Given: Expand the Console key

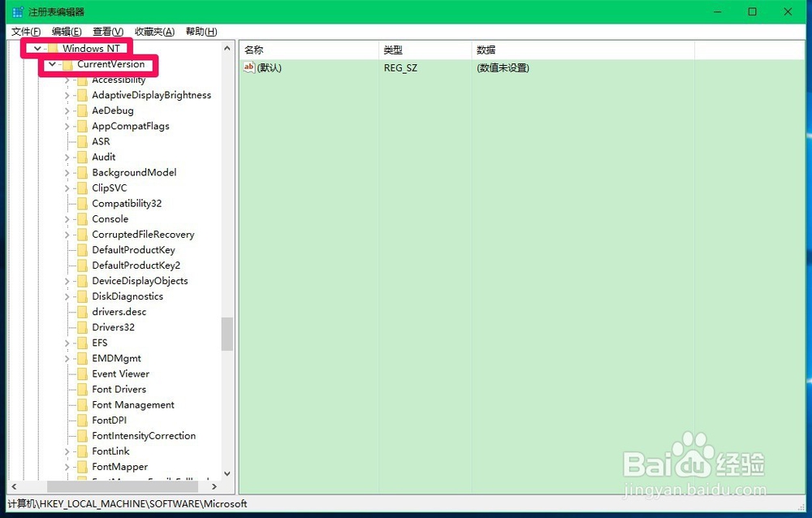Looking at the screenshot, I should point(67,220).
